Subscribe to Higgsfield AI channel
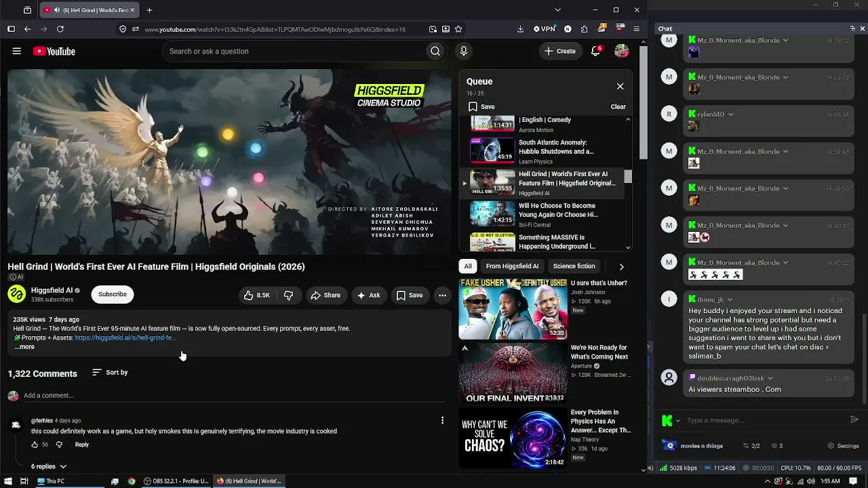Viewport: 868px width, 488px height. (113, 294)
